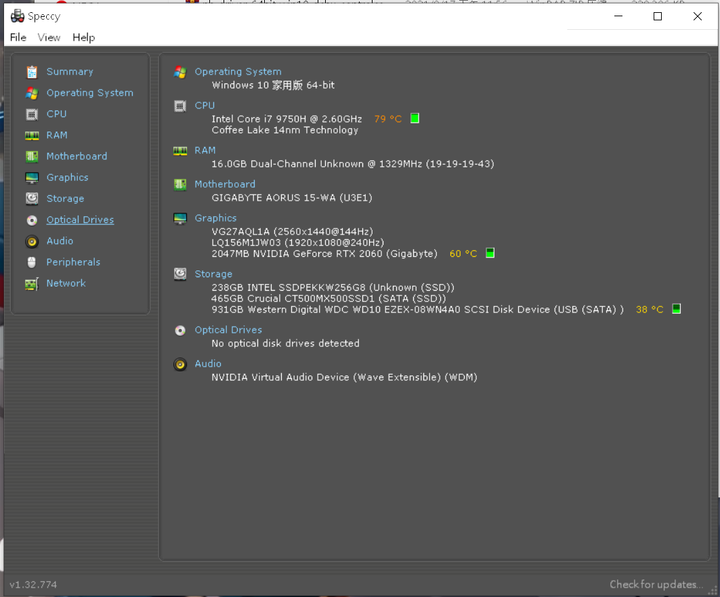Click Check for updates link
The image size is (720, 597).
coord(657,584)
